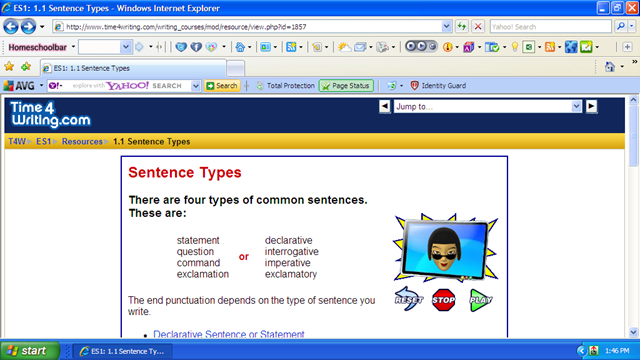Click the Homeschoolbar orange RSS feed icon
The width and height of the screenshot is (640, 360).
pos(550,47)
